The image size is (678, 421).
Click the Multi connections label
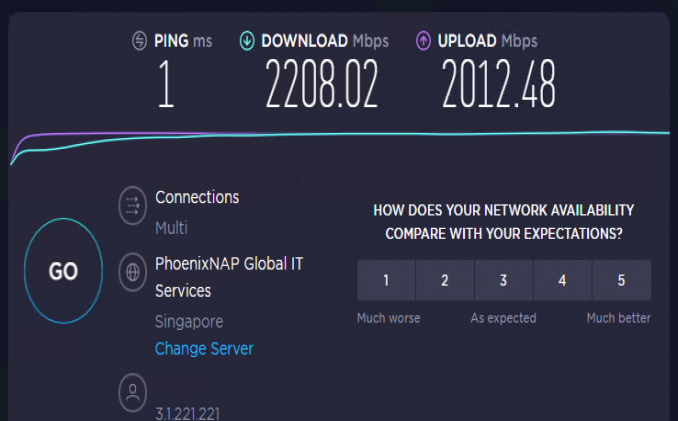(x=171, y=228)
